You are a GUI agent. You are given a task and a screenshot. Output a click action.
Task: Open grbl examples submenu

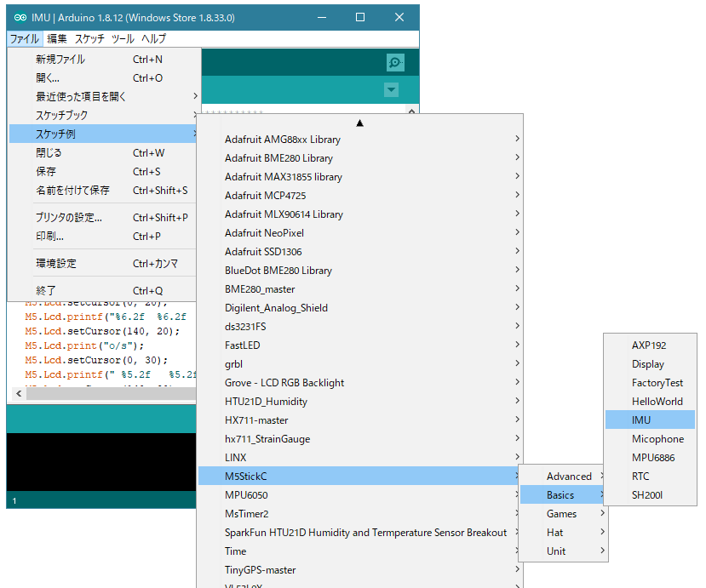coord(360,364)
